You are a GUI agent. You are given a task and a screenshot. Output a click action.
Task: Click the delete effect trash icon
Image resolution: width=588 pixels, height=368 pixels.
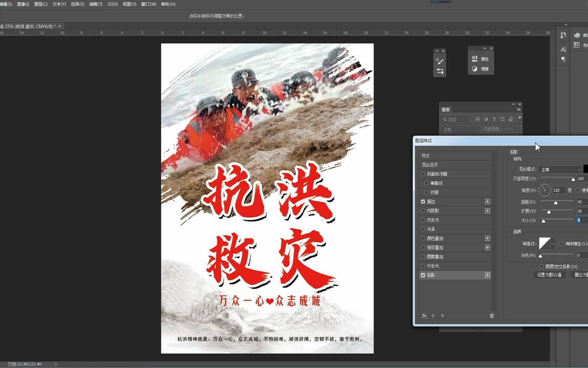point(492,315)
